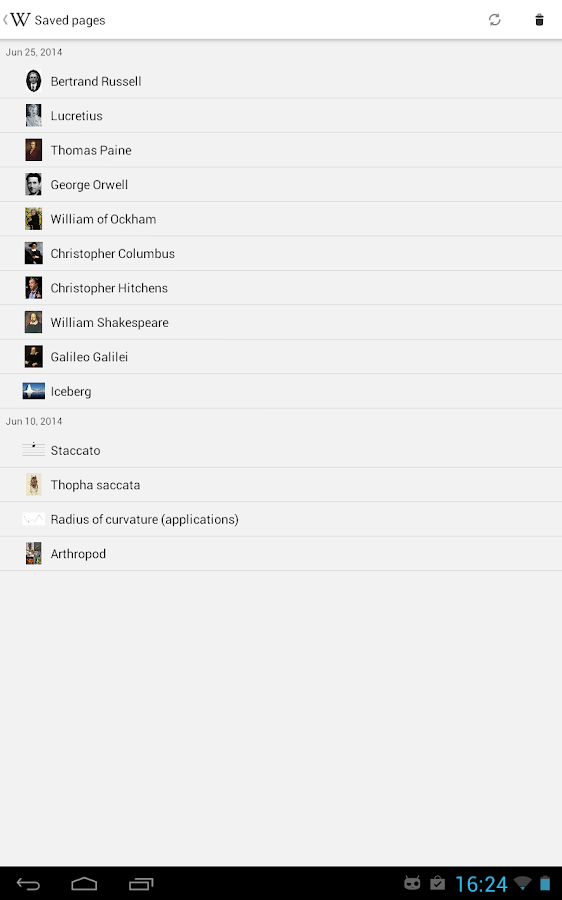Open George Orwell article
The image size is (562, 900).
(281, 185)
